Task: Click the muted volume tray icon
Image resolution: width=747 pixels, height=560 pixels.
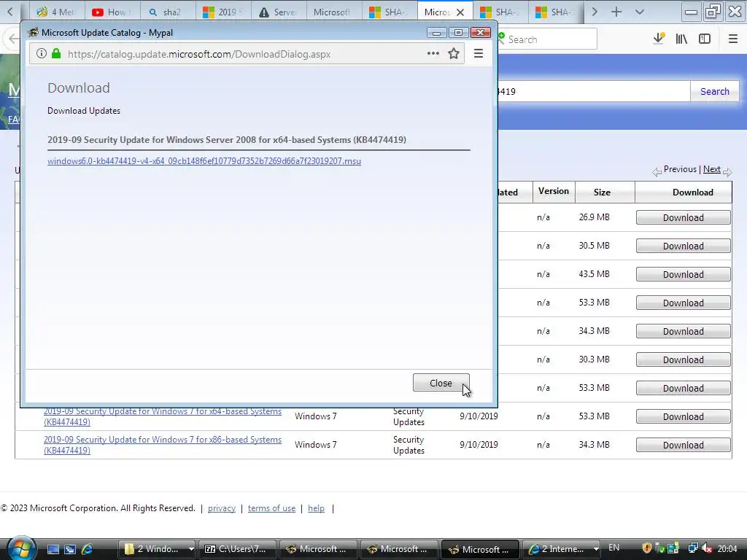Action: (x=707, y=548)
